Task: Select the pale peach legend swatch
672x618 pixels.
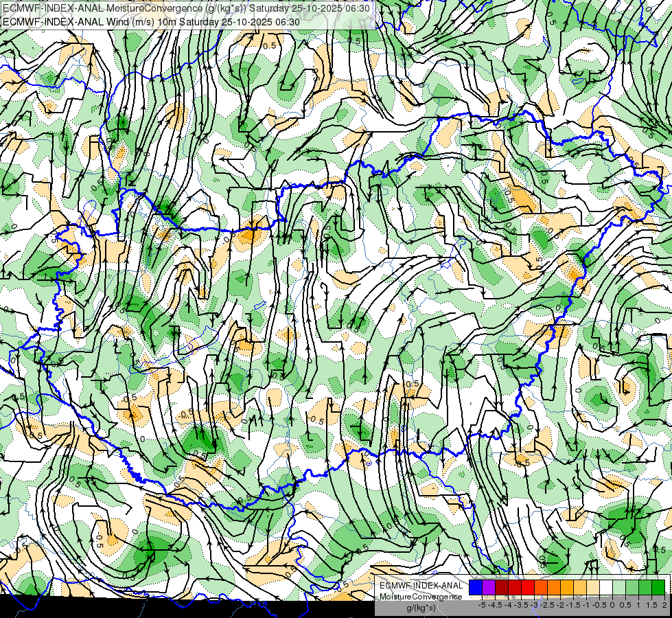Action: tap(593, 587)
